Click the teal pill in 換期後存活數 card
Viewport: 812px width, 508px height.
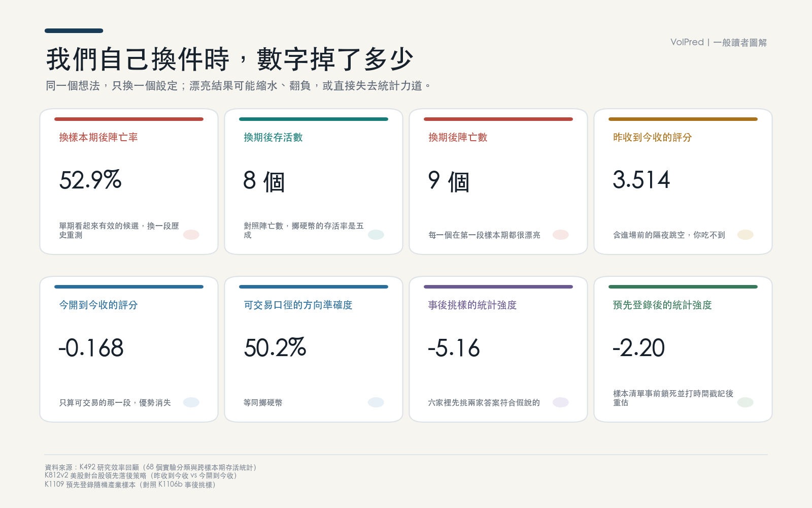tap(376, 235)
